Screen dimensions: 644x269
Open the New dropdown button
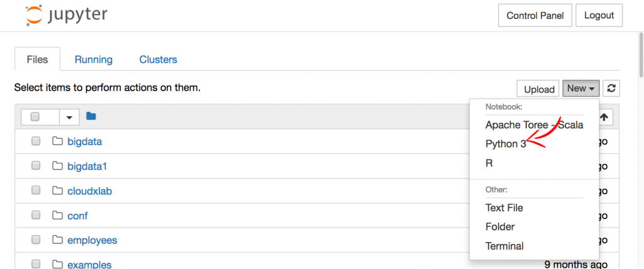coord(580,89)
